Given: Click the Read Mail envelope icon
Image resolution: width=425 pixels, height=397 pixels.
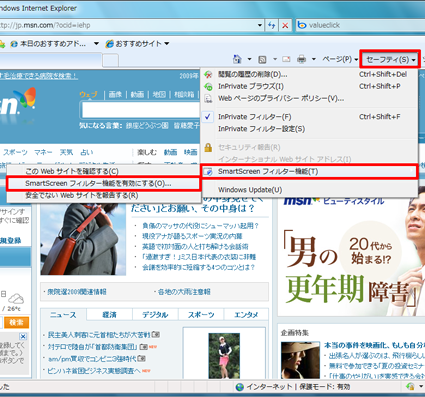Looking at the screenshot, I should [286, 59].
